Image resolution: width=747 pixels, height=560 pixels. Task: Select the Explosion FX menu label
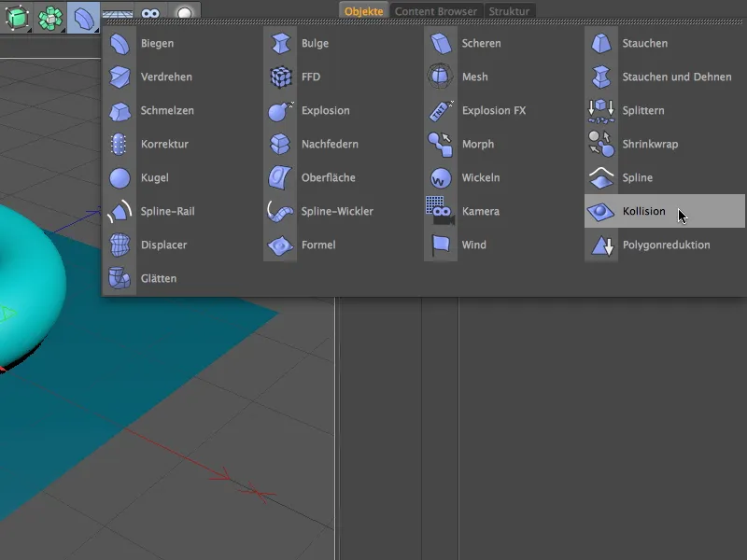[x=494, y=110]
